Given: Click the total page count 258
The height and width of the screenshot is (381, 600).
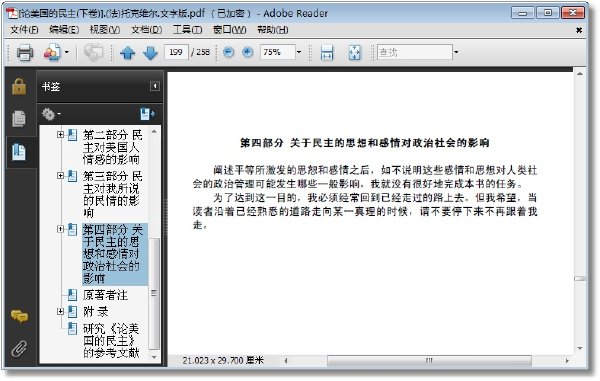Looking at the screenshot, I should [x=203, y=52].
